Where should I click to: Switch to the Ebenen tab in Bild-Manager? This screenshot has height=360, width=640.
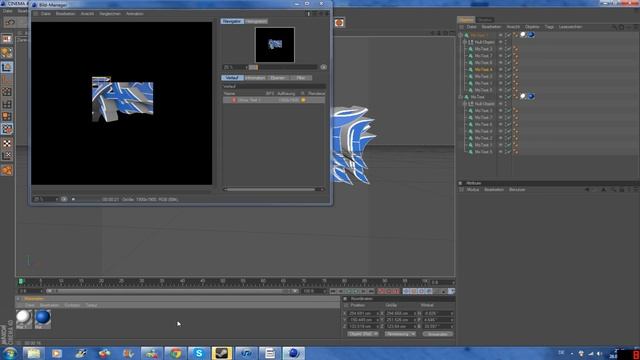pos(278,78)
